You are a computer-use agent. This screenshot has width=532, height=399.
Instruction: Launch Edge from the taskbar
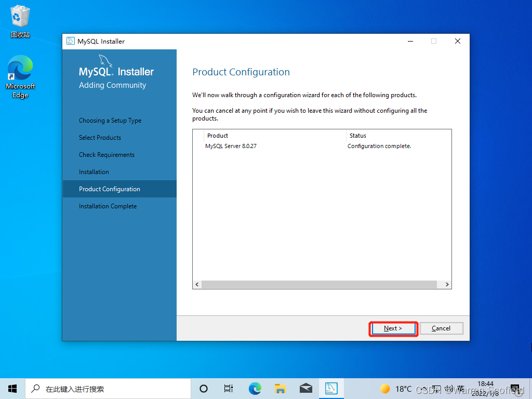click(255, 389)
